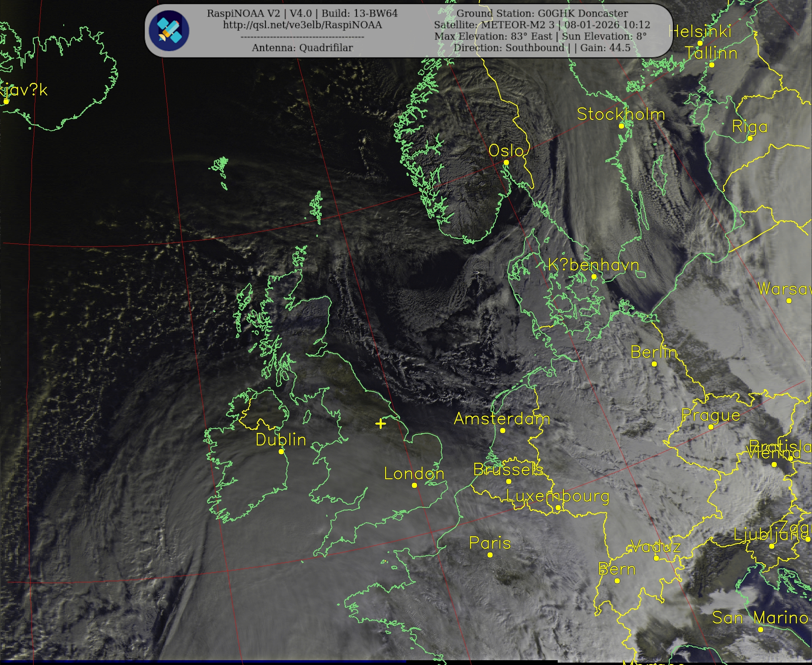Click the Stockholm city marker dot
Viewport: 812px width, 665px height.
click(x=621, y=126)
